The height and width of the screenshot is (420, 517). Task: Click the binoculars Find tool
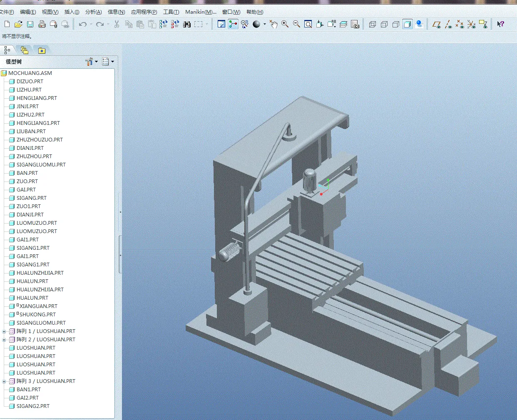[187, 25]
